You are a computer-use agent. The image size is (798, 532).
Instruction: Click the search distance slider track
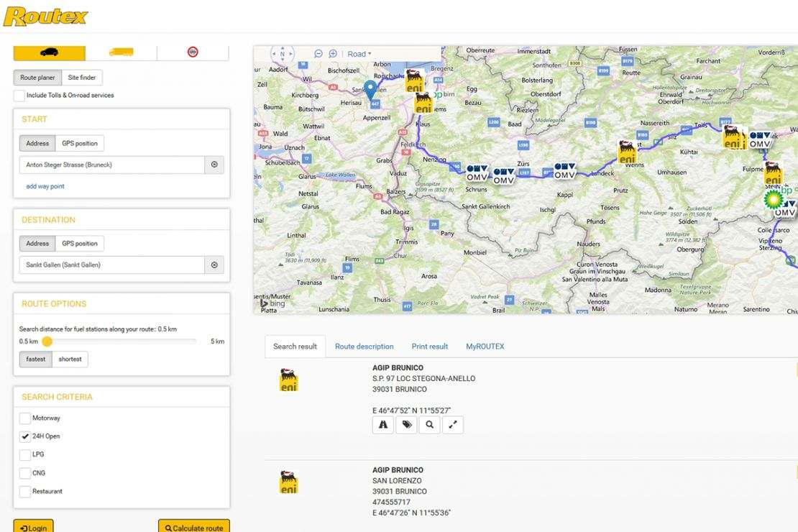pyautogui.click(x=121, y=341)
